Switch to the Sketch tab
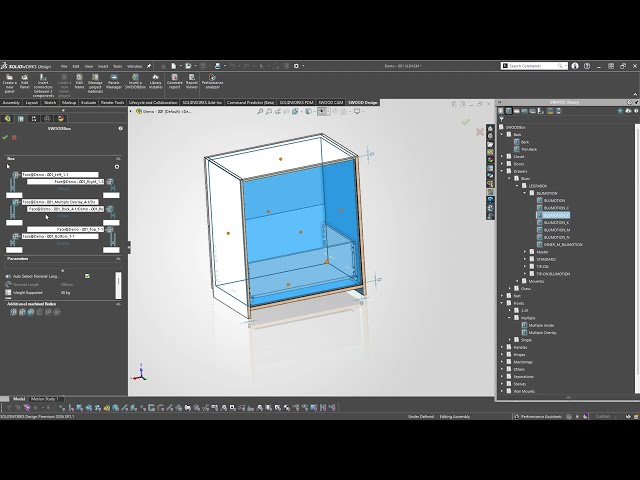This screenshot has height=480, width=640. click(x=50, y=102)
